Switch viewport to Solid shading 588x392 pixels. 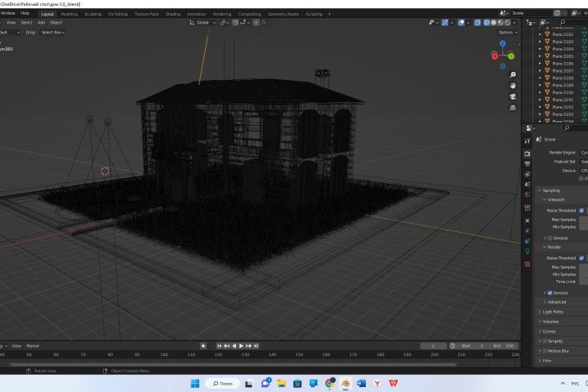pyautogui.click(x=493, y=23)
